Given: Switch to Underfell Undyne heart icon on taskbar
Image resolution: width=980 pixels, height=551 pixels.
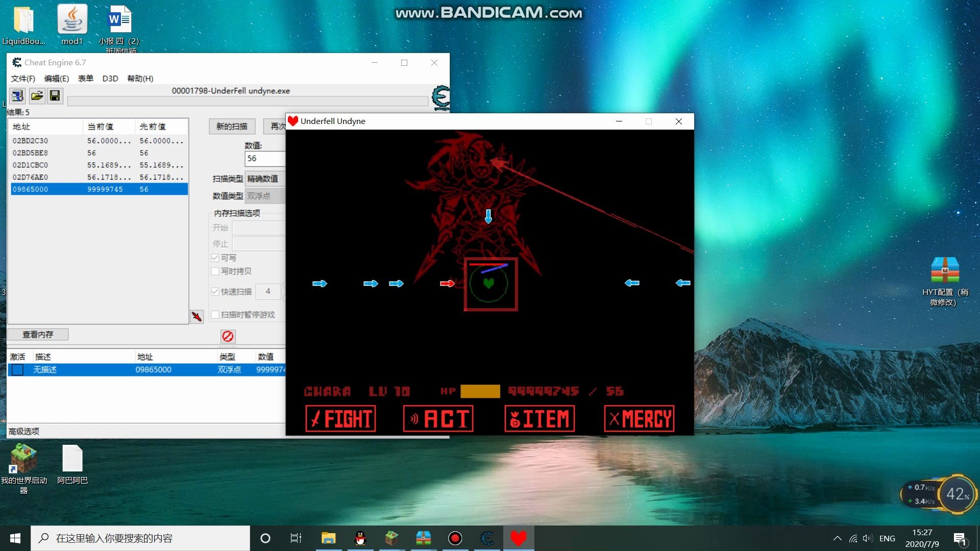Looking at the screenshot, I should (x=519, y=538).
